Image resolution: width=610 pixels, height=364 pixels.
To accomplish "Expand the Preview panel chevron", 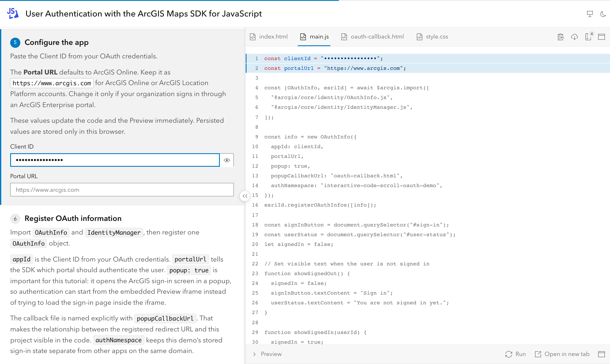I will [254, 354].
